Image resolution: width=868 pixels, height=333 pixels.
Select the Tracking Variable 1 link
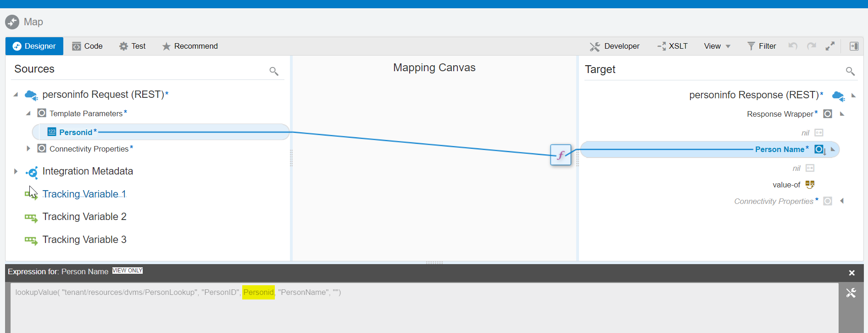tap(84, 194)
